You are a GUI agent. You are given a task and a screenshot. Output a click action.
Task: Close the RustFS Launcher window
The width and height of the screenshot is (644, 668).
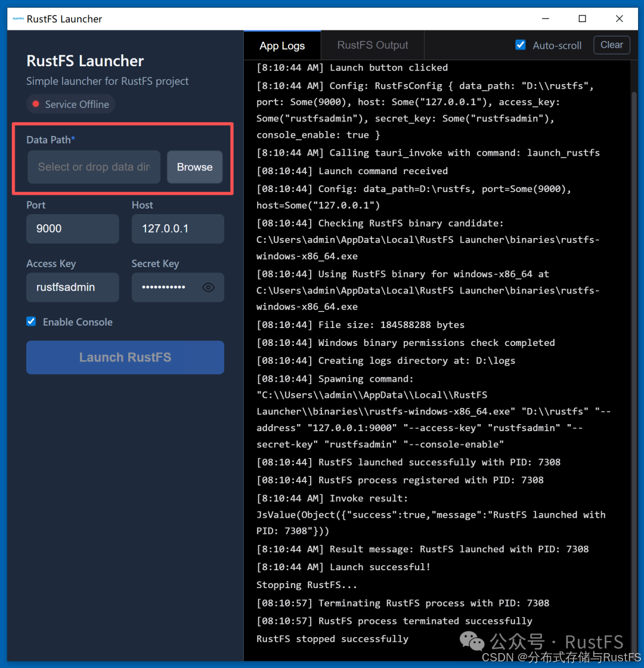[x=620, y=18]
